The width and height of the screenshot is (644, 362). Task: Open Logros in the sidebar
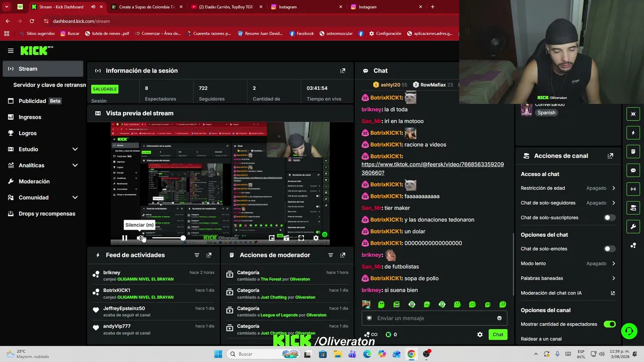pos(43,133)
